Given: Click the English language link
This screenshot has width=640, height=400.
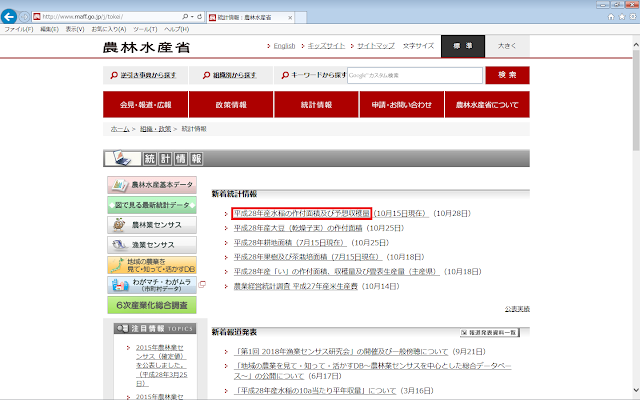Looking at the screenshot, I should tap(284, 46).
